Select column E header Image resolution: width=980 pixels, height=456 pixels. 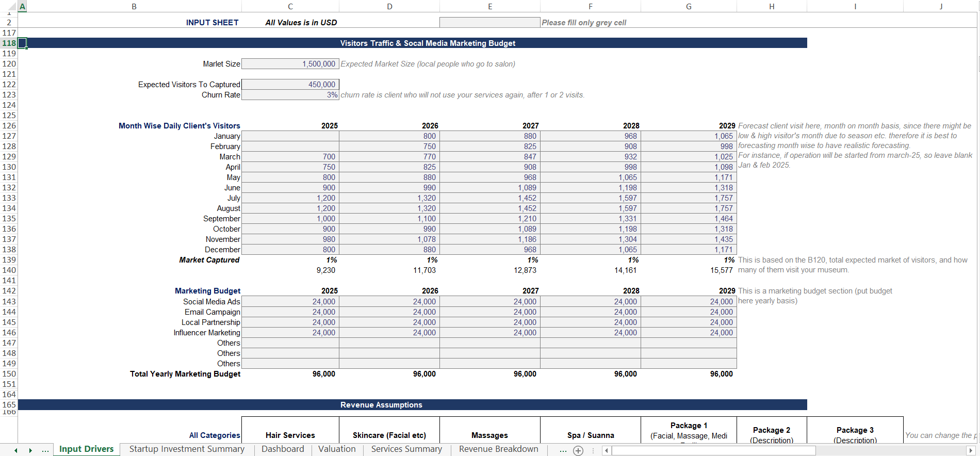coord(490,6)
